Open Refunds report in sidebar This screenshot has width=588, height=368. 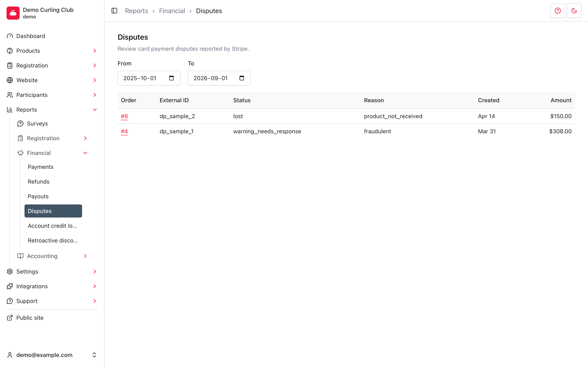53,182
